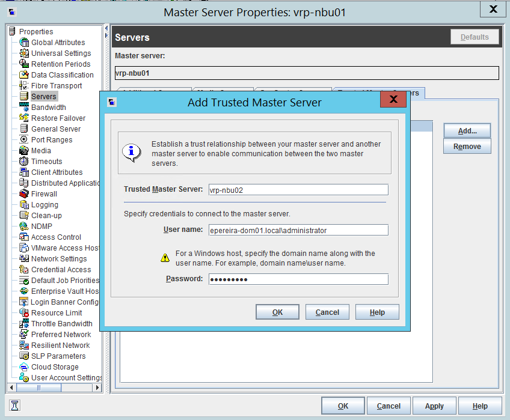Open Resilient Network tree item
Viewport: 510px width, 420px height.
pyautogui.click(x=55, y=345)
